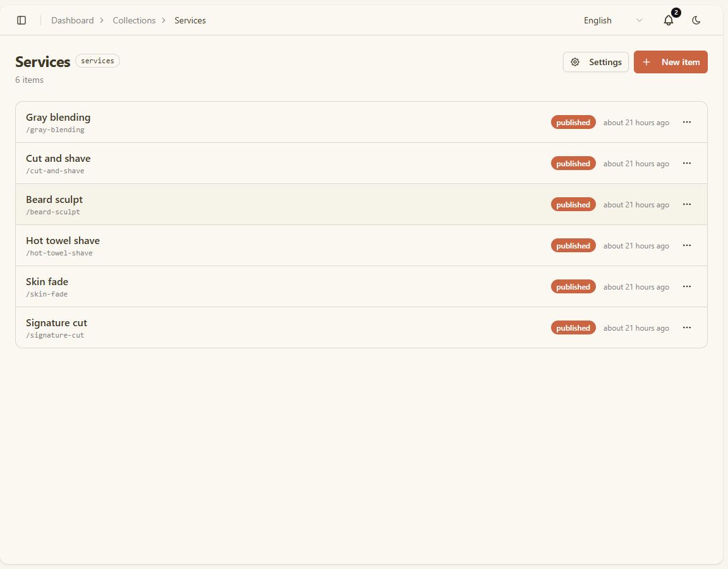Click published badge on Skin fade row

tap(573, 286)
